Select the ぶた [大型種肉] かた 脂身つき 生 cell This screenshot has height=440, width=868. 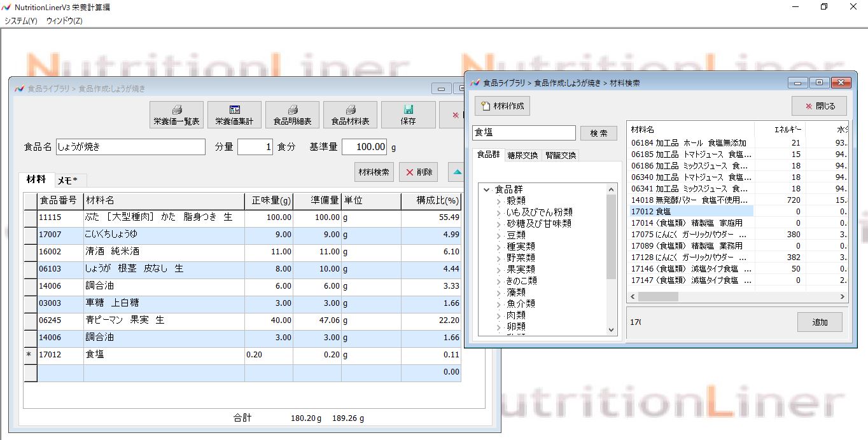coord(164,217)
